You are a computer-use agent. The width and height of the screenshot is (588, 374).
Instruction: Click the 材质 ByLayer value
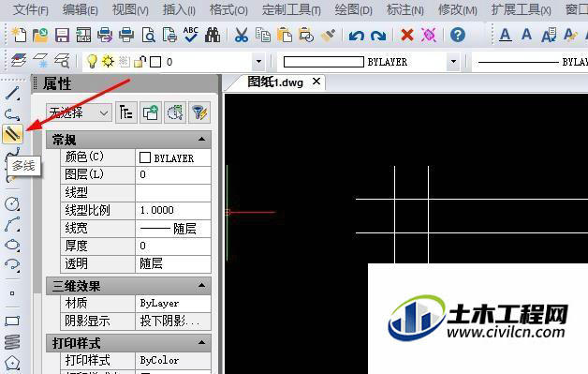pos(173,304)
